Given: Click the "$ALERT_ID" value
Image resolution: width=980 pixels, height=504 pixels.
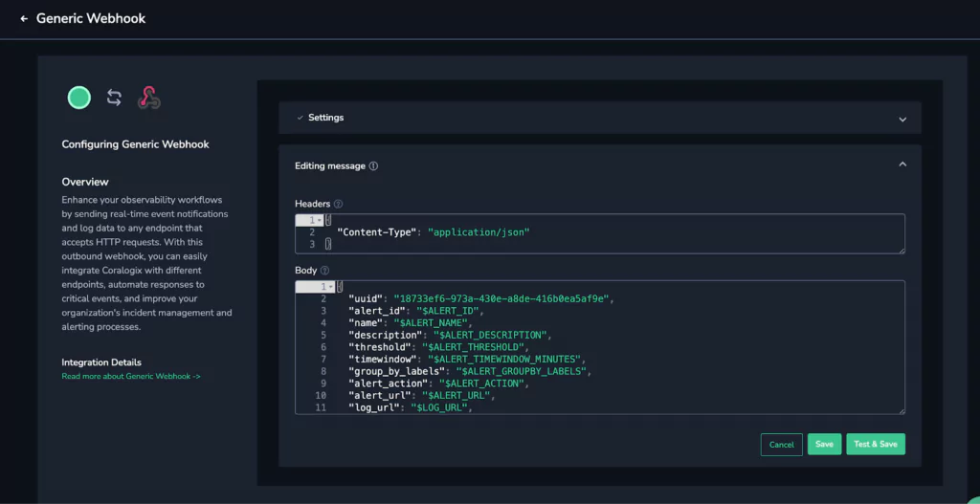Looking at the screenshot, I should pos(448,311).
